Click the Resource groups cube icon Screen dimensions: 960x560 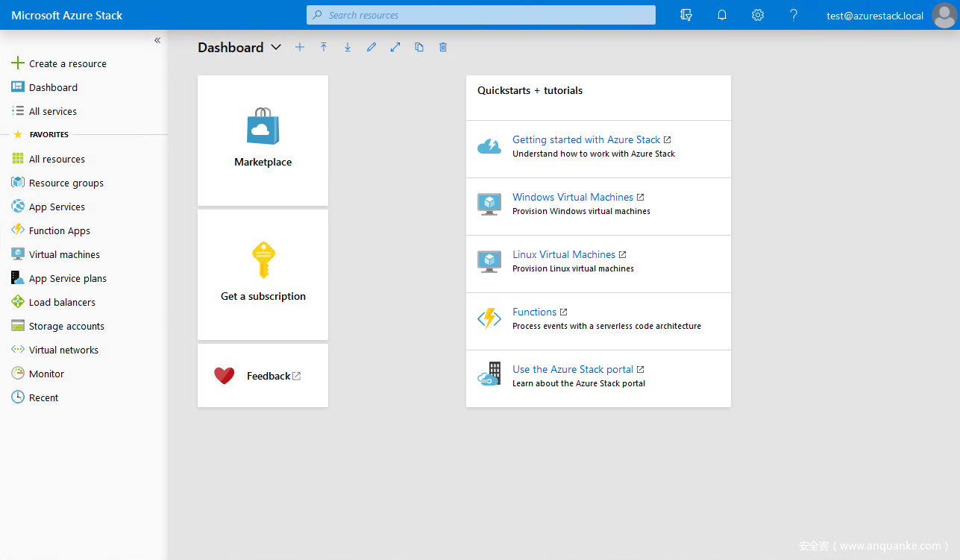pyautogui.click(x=18, y=183)
